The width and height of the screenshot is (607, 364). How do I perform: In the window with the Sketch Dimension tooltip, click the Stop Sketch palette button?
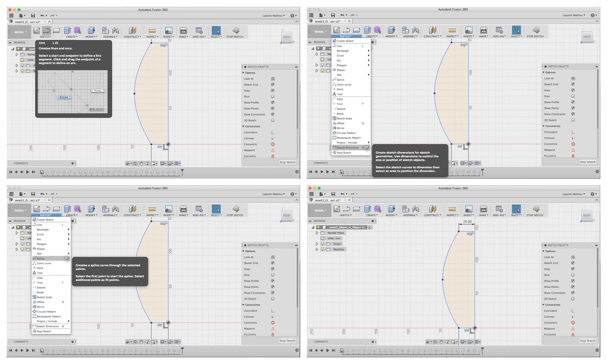click(x=588, y=162)
